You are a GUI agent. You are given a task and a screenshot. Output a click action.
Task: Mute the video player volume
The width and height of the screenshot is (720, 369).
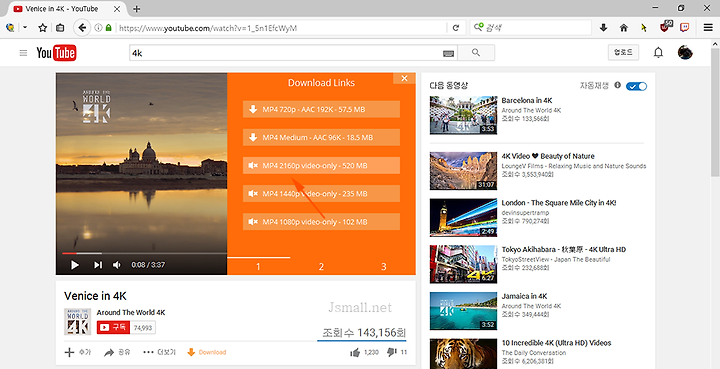[117, 265]
